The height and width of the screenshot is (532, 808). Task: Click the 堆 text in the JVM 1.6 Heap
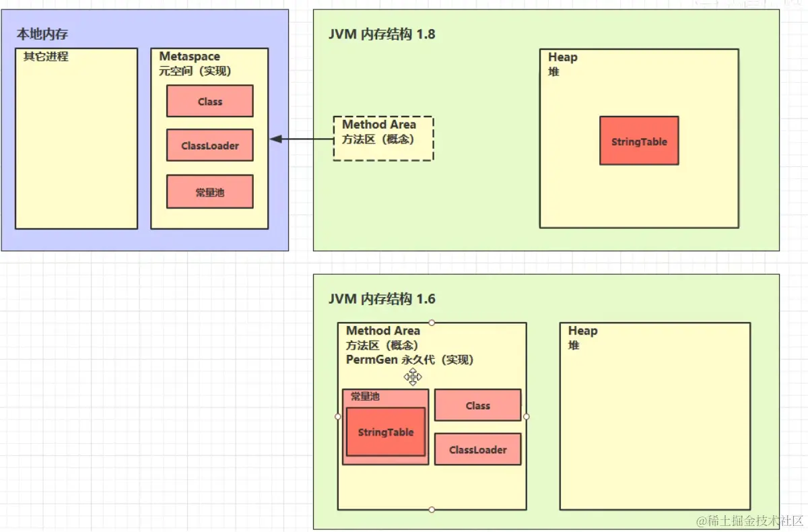click(x=574, y=345)
